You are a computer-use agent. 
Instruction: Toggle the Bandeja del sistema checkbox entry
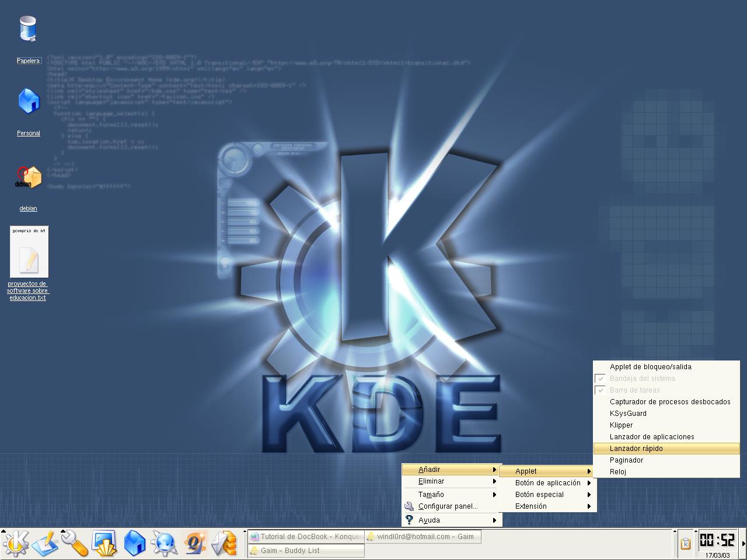[x=642, y=379]
